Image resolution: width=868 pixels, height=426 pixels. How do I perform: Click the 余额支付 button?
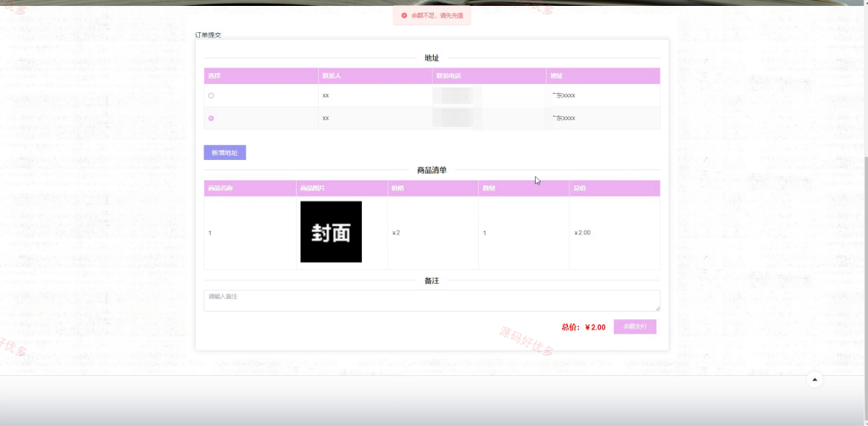pyautogui.click(x=635, y=327)
